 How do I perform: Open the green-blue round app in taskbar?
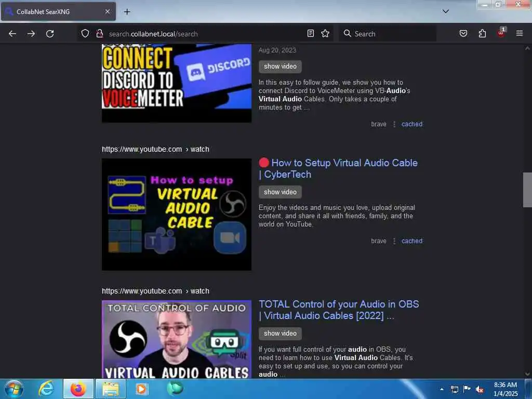pos(175,388)
